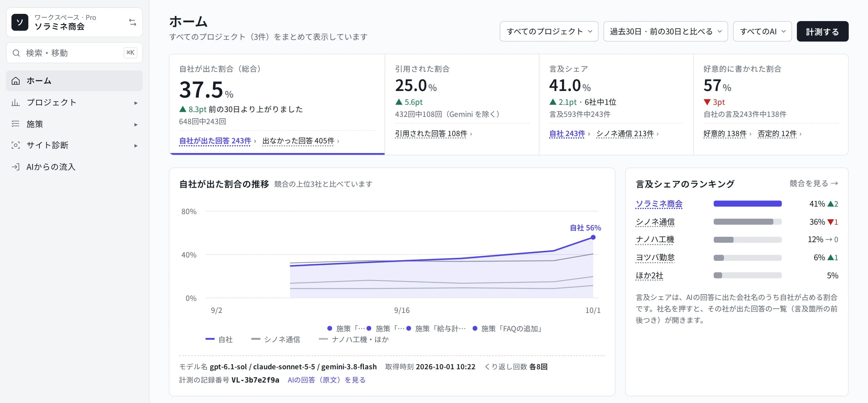Open 自社が出た回答 243件 link

[x=215, y=141]
